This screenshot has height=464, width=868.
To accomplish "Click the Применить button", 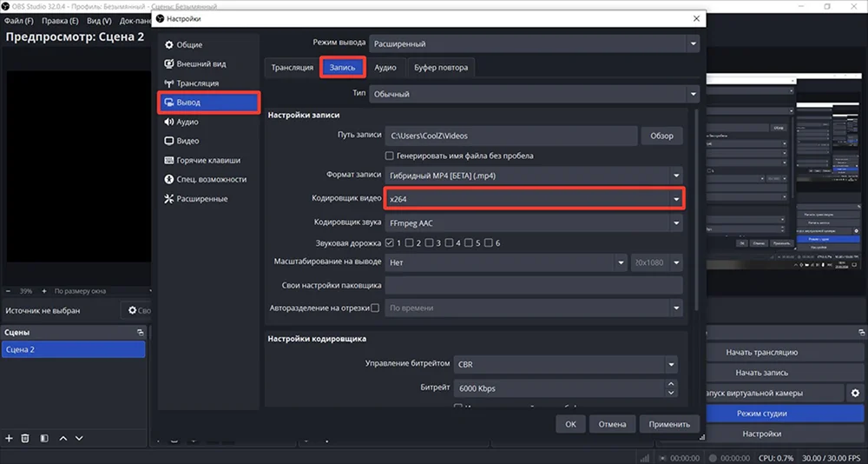I will 669,424.
